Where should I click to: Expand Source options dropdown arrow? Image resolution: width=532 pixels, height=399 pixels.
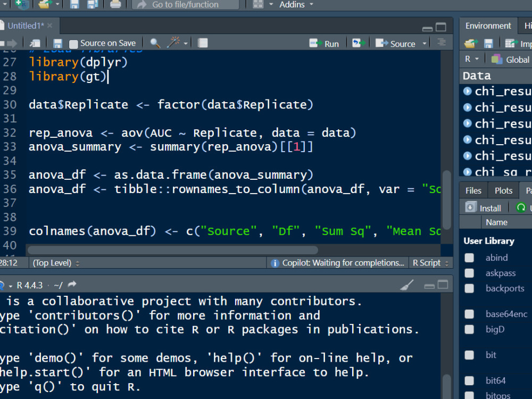point(425,44)
